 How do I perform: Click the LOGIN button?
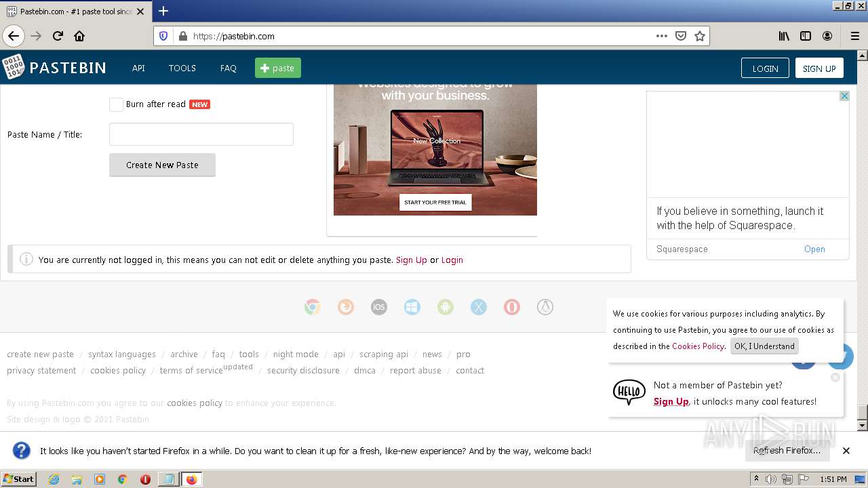coord(765,68)
